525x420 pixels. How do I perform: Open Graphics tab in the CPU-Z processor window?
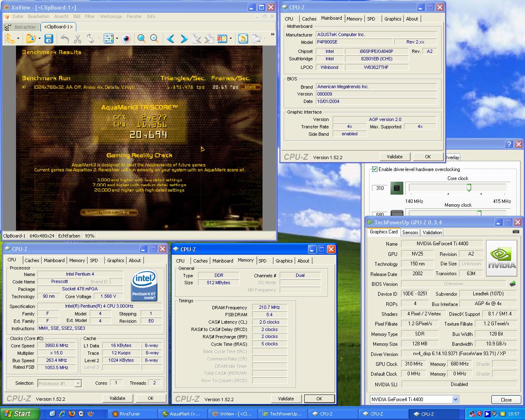click(116, 260)
